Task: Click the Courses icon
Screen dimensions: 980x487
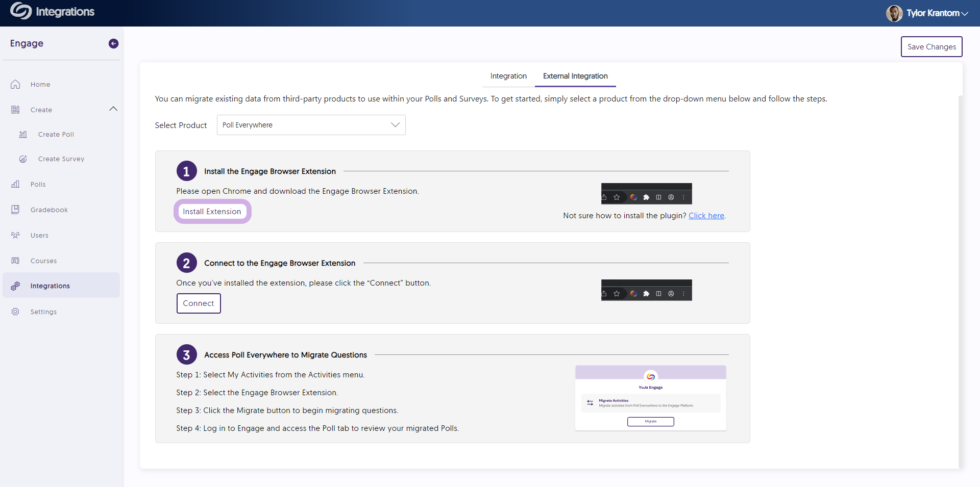Action: [x=15, y=261]
